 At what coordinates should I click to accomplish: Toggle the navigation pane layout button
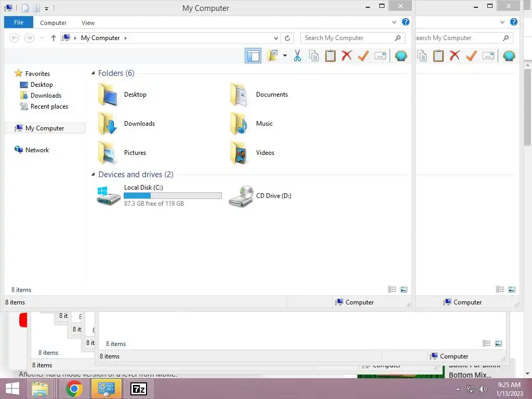(253, 56)
